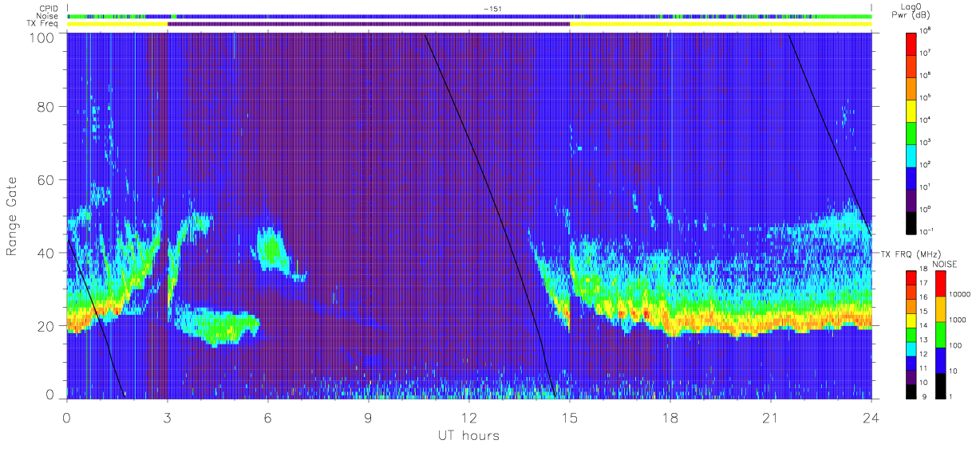Click the cyan 12-13 MHz segment of TX FRQ colorbar
The width and height of the screenshot is (980, 452).
[911, 348]
